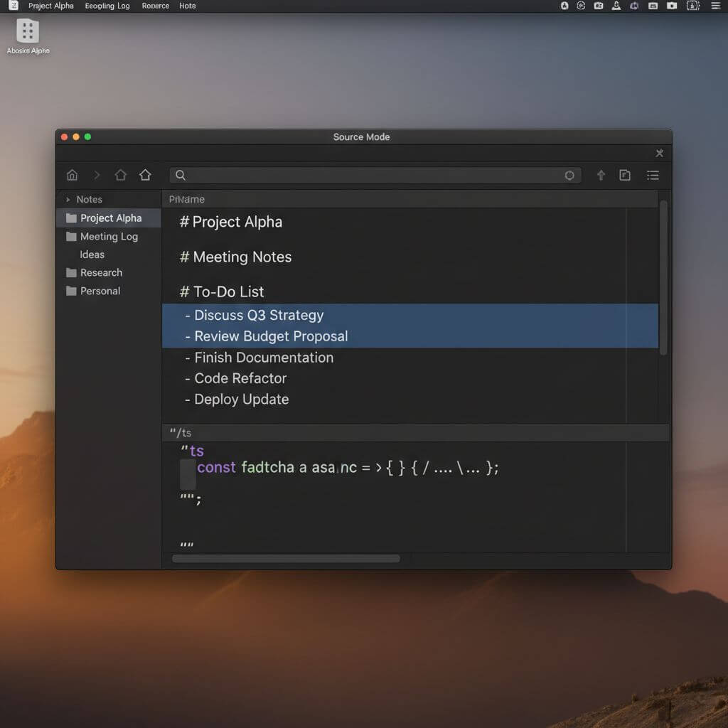
Task: Open the Praject Alpha menu in menu bar
Action: tap(51, 6)
